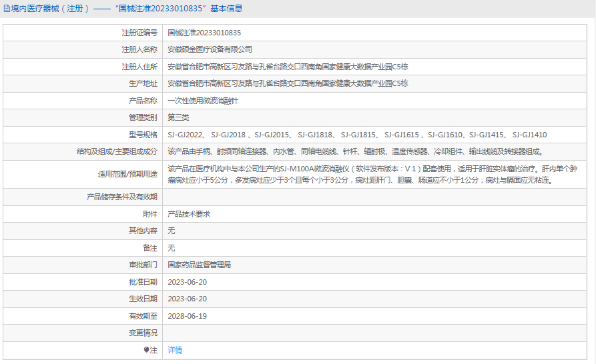The image size is (596, 364).
Task: Click the production address value in 生产地址 row
Action: pos(288,83)
